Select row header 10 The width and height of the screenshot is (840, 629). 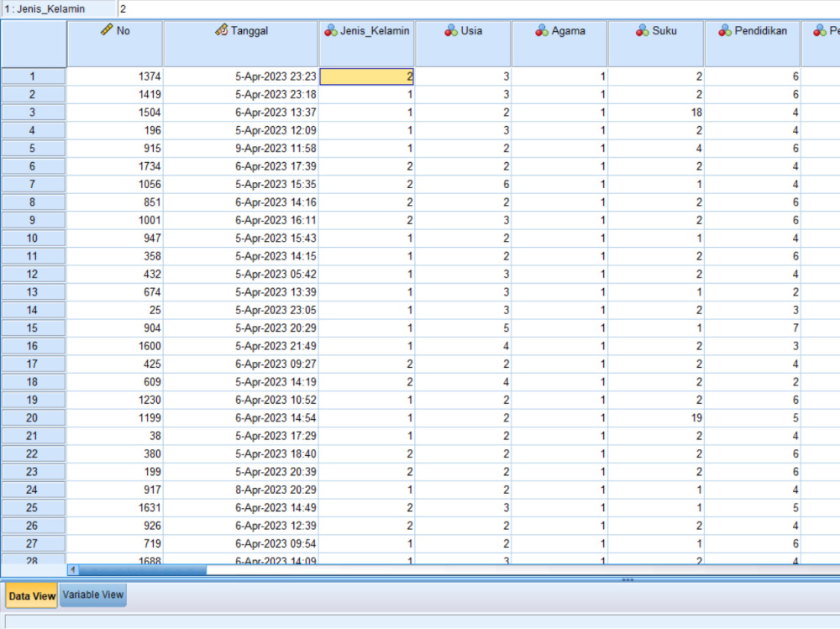point(33,238)
